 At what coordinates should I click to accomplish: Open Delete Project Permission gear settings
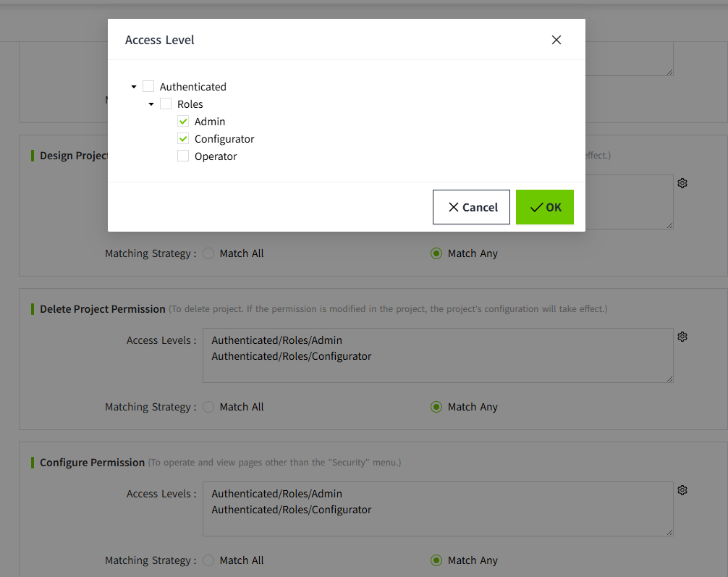(x=682, y=337)
